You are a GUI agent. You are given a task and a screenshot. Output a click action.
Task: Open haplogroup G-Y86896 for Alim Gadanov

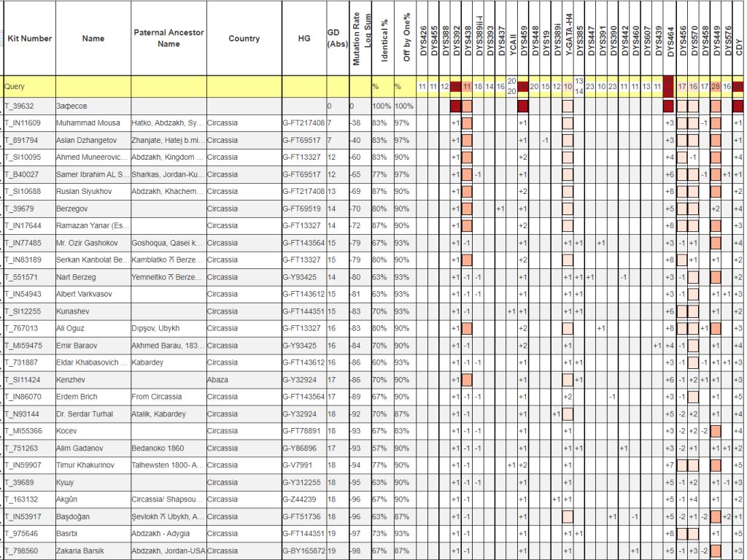[x=299, y=448]
